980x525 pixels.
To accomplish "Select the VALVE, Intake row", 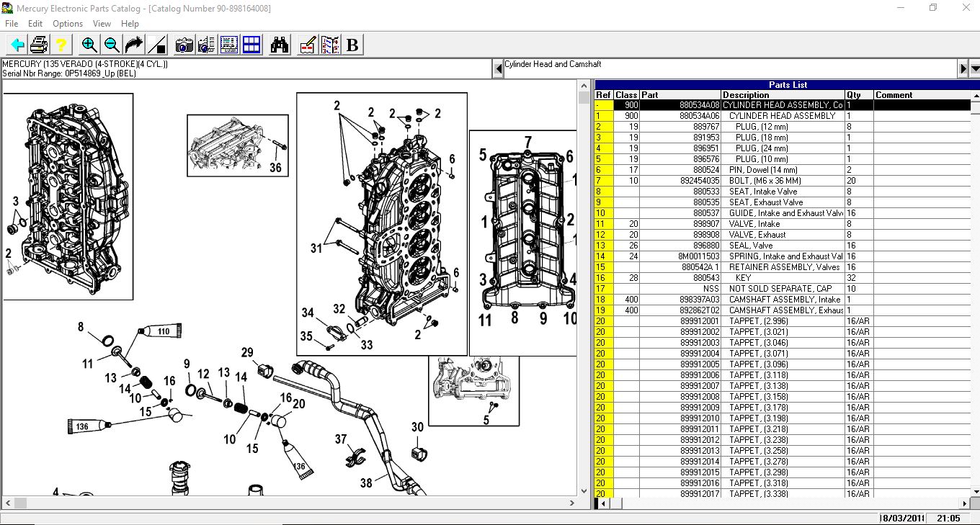I will 783,224.
